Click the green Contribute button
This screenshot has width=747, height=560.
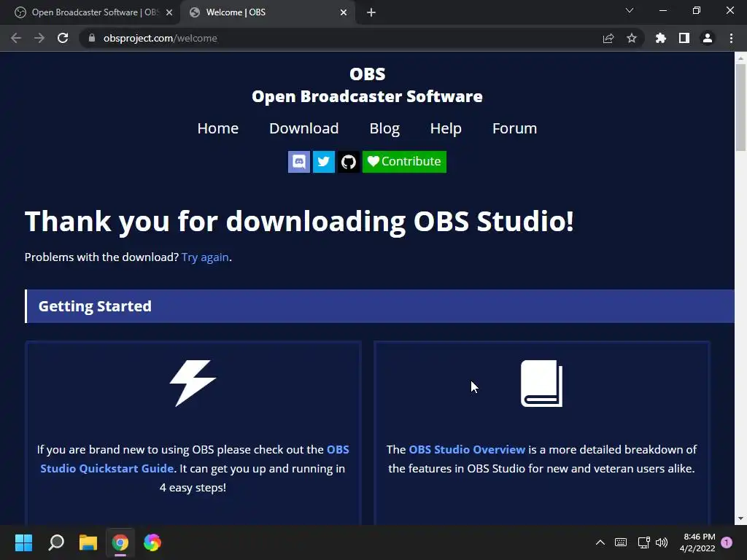[404, 162]
